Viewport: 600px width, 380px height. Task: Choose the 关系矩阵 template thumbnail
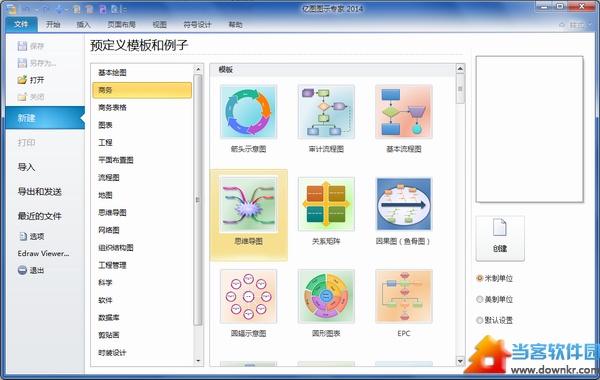click(326, 204)
